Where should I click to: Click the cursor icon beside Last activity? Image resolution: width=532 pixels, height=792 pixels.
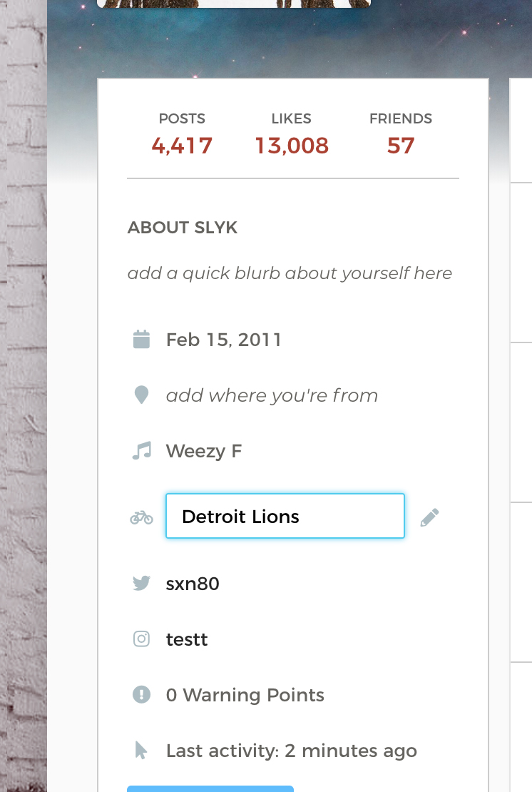[x=140, y=750]
